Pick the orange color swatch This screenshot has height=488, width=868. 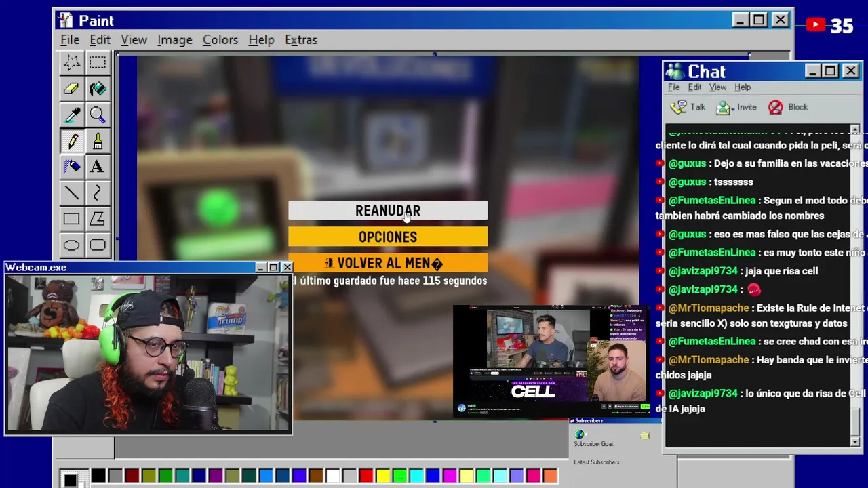tap(549, 476)
